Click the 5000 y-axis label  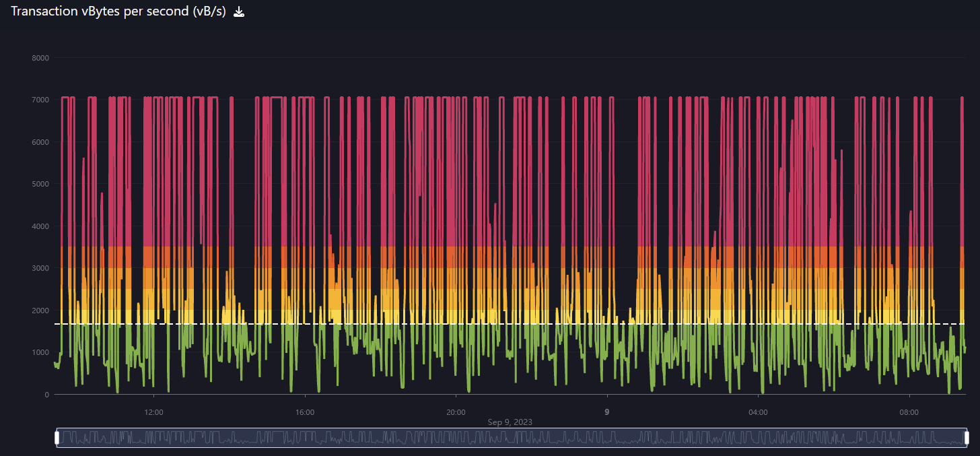[x=40, y=184]
